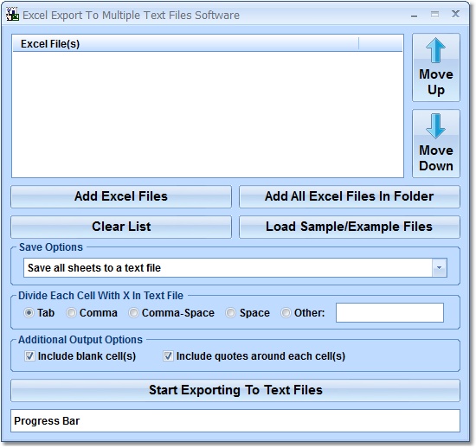Open the Save Options dropdown arrow
The image size is (476, 448).
click(440, 268)
